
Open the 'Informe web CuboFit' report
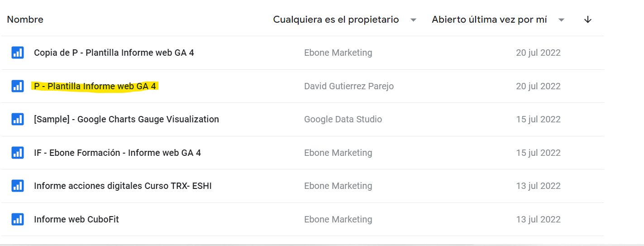click(x=76, y=219)
